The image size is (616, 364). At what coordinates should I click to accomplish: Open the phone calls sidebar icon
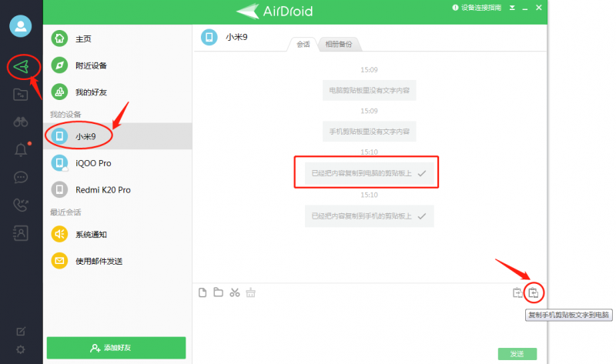tap(21, 205)
